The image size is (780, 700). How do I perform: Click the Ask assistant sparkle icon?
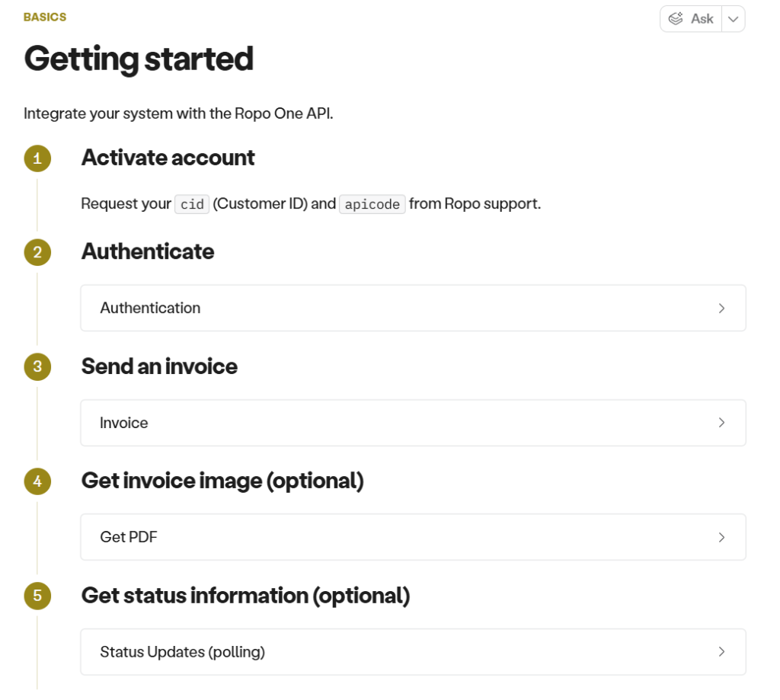(676, 19)
